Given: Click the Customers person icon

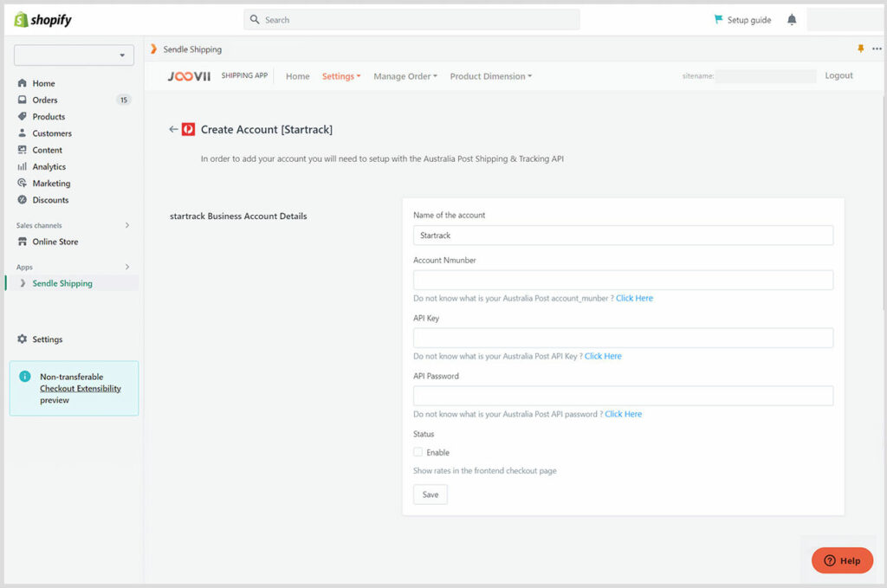Looking at the screenshot, I should coord(22,132).
